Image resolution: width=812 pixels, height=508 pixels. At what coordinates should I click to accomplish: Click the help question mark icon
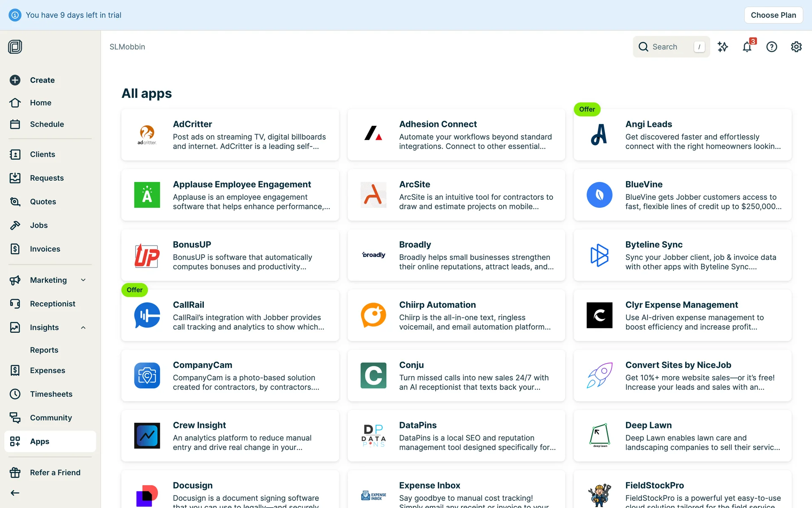tap(771, 47)
